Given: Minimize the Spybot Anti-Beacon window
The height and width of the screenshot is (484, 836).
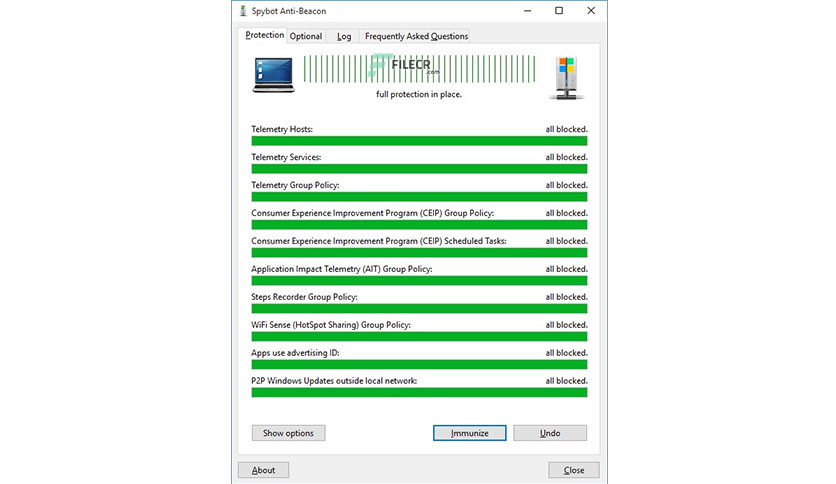Looking at the screenshot, I should (527, 11).
